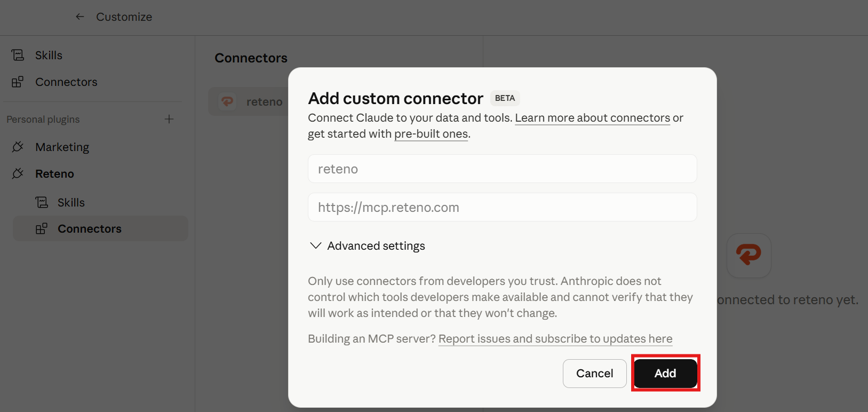This screenshot has height=412, width=868.
Task: Click the Connectors panel heading
Action: point(251,58)
